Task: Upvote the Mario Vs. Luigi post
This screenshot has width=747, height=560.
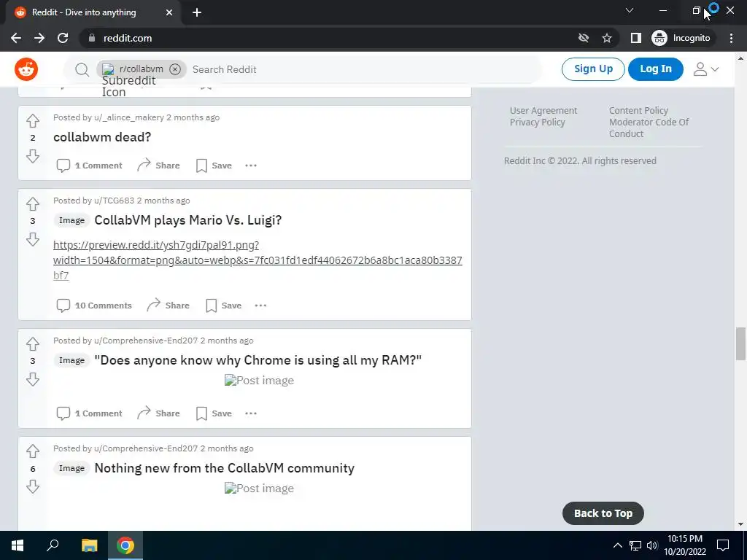Action: (32, 204)
